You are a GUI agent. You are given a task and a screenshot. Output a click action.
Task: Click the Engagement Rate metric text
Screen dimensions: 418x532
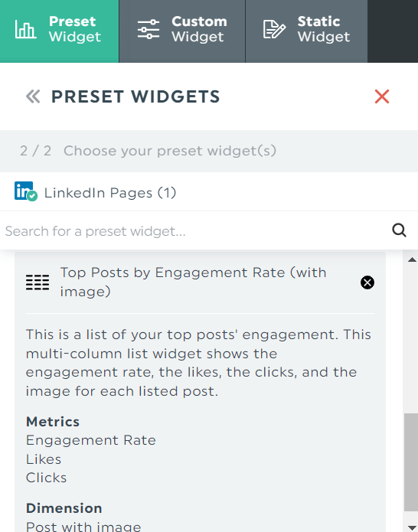coord(91,440)
